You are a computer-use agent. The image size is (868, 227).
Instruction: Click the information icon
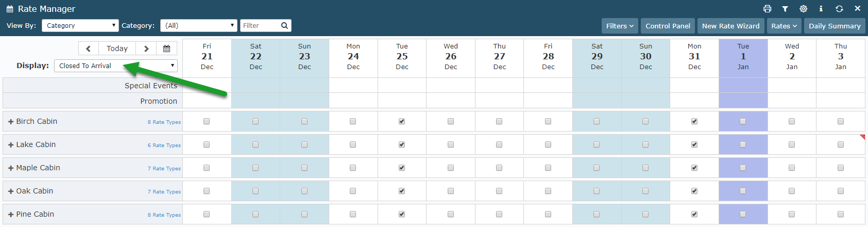pyautogui.click(x=821, y=9)
